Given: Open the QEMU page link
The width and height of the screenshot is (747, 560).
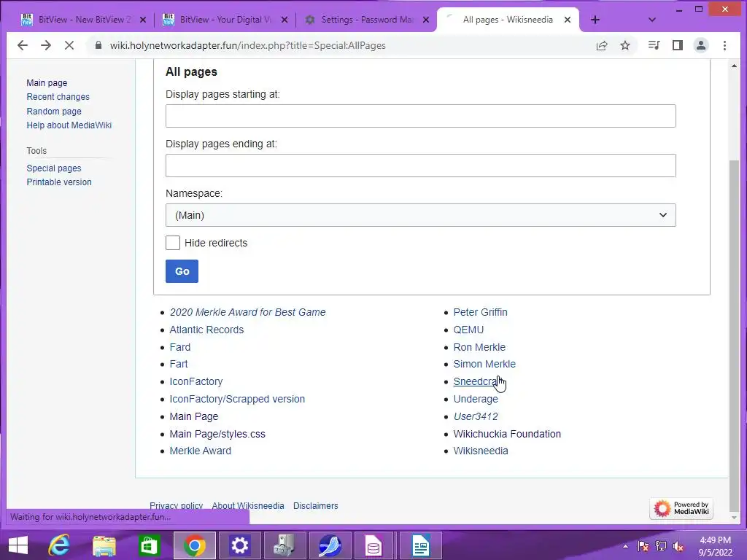Looking at the screenshot, I should click(x=468, y=330).
